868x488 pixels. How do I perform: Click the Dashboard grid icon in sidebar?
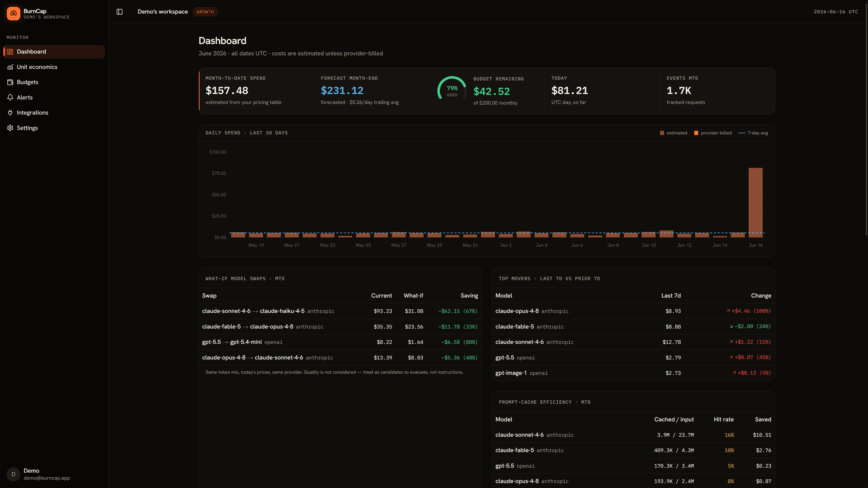point(10,52)
